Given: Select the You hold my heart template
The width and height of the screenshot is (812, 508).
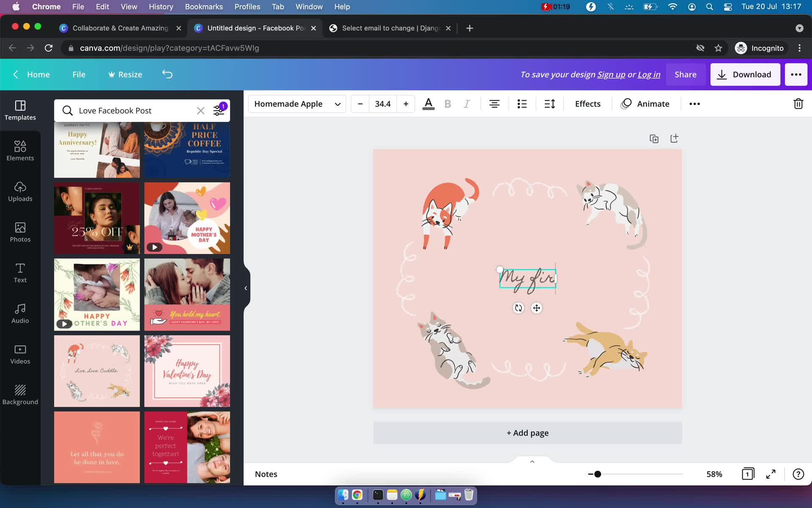Looking at the screenshot, I should [x=187, y=295].
